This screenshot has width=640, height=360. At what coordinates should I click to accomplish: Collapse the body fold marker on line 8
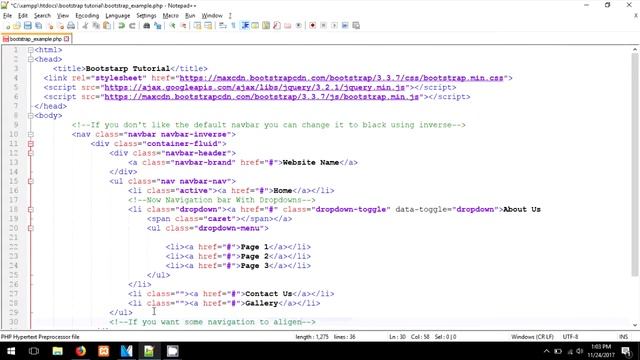pos(31,116)
